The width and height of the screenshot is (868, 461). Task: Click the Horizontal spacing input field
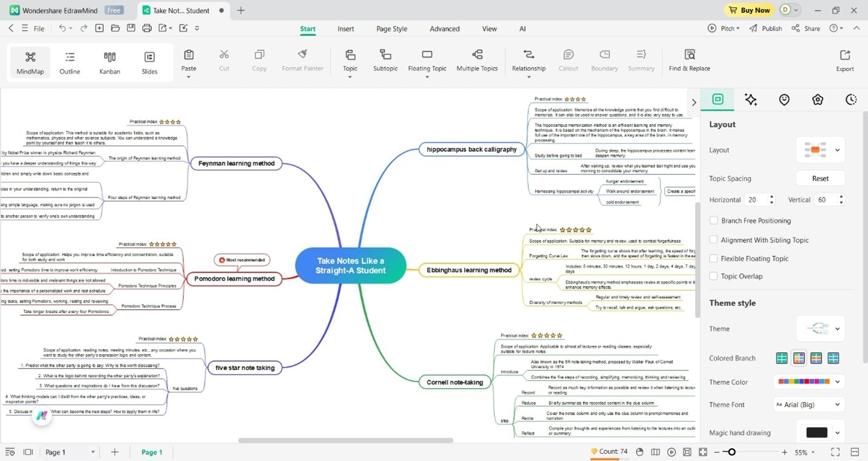756,199
